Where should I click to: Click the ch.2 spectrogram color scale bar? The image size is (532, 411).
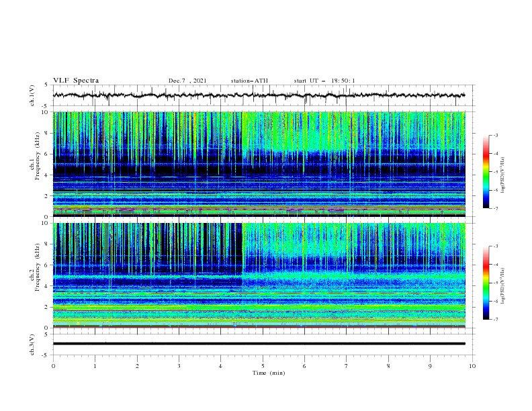click(x=486, y=283)
